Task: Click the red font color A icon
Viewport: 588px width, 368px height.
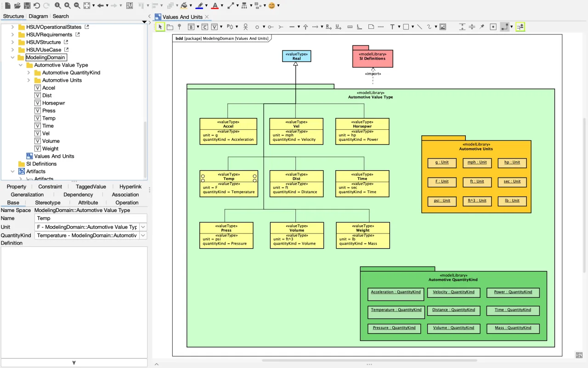Action: point(215,6)
